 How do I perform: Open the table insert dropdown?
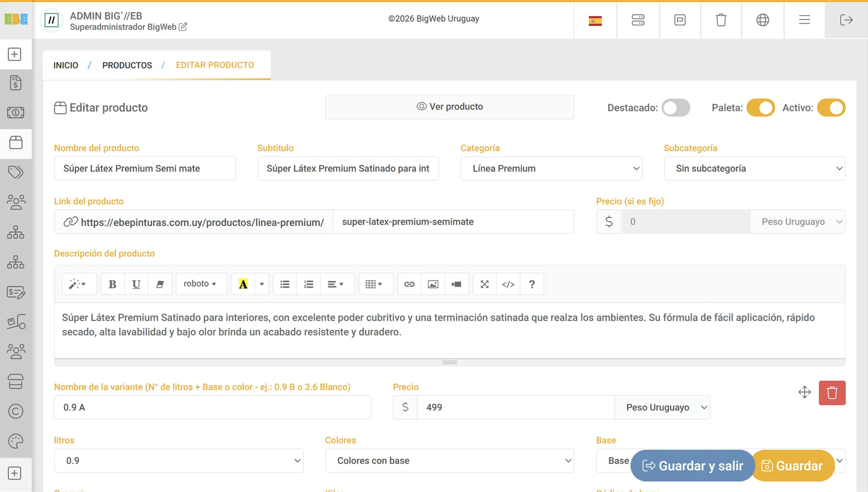[x=376, y=284]
